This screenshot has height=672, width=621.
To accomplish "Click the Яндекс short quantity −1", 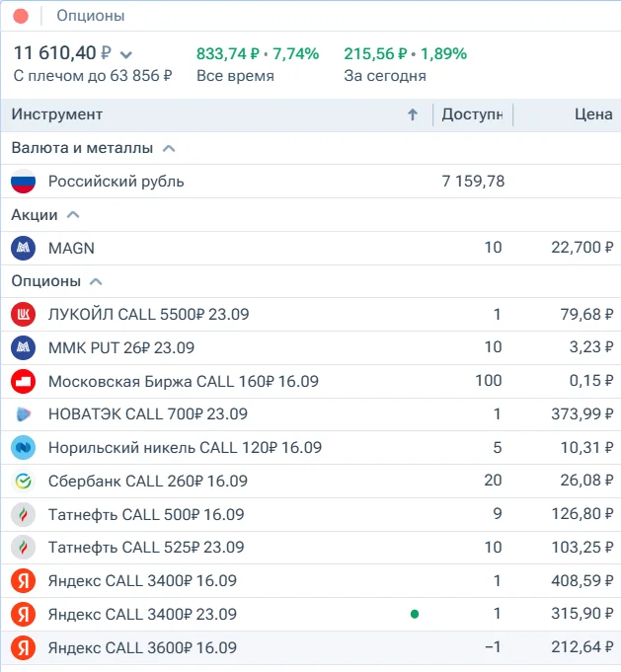I will (x=493, y=646).
